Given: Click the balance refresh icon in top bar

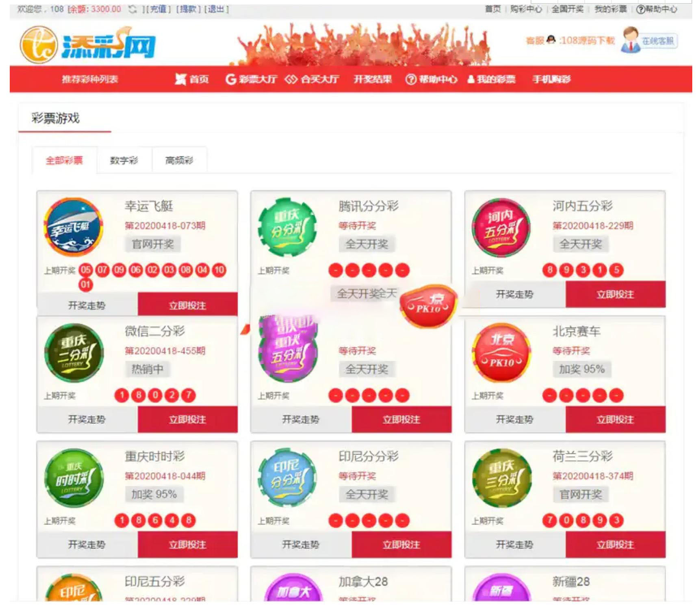Looking at the screenshot, I should tap(132, 9).
